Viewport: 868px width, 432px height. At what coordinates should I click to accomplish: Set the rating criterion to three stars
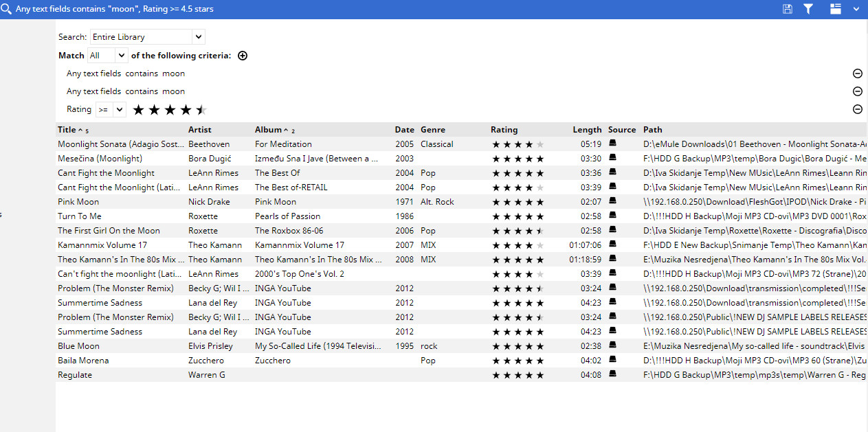click(x=170, y=110)
